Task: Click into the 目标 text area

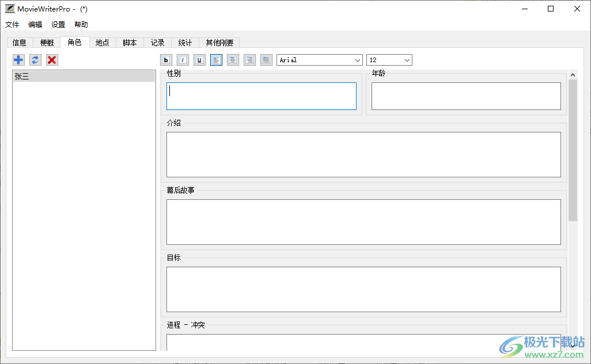Action: coord(363,289)
